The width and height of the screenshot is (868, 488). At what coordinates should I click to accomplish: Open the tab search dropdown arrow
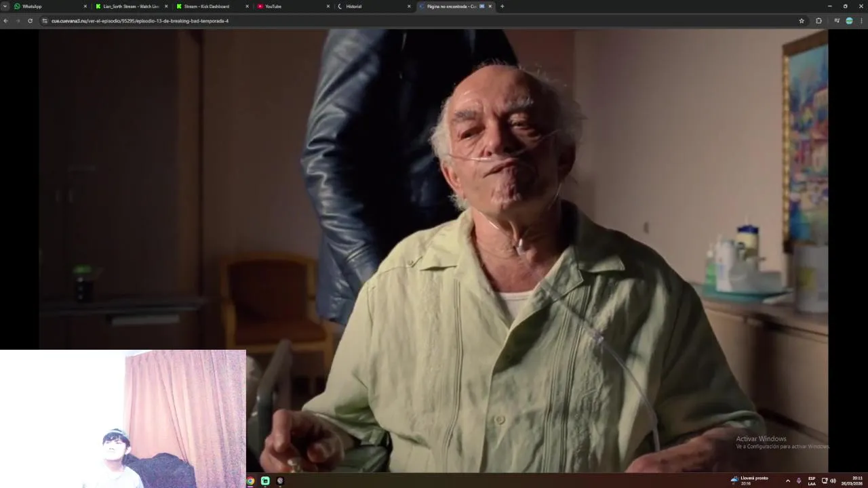coord(5,6)
